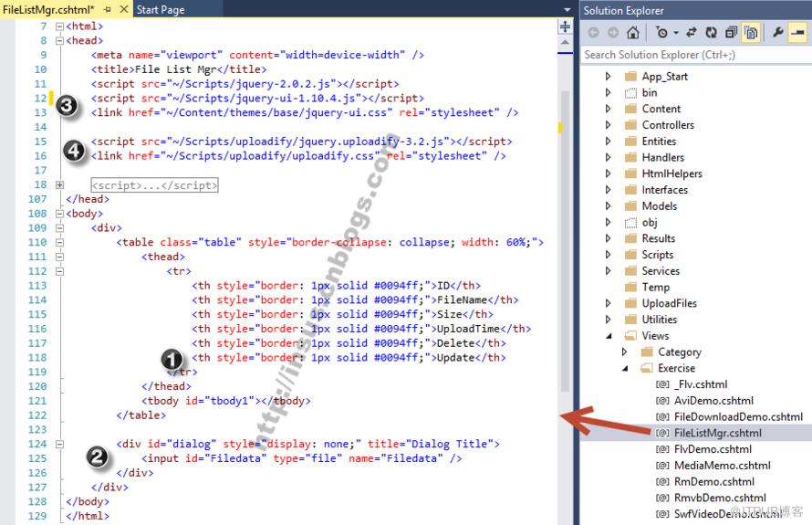Click the Views open-folder icon

[x=630, y=336]
